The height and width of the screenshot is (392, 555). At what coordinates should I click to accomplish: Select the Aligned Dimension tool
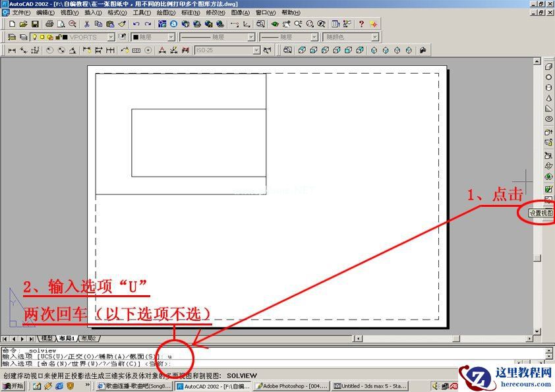point(23,50)
